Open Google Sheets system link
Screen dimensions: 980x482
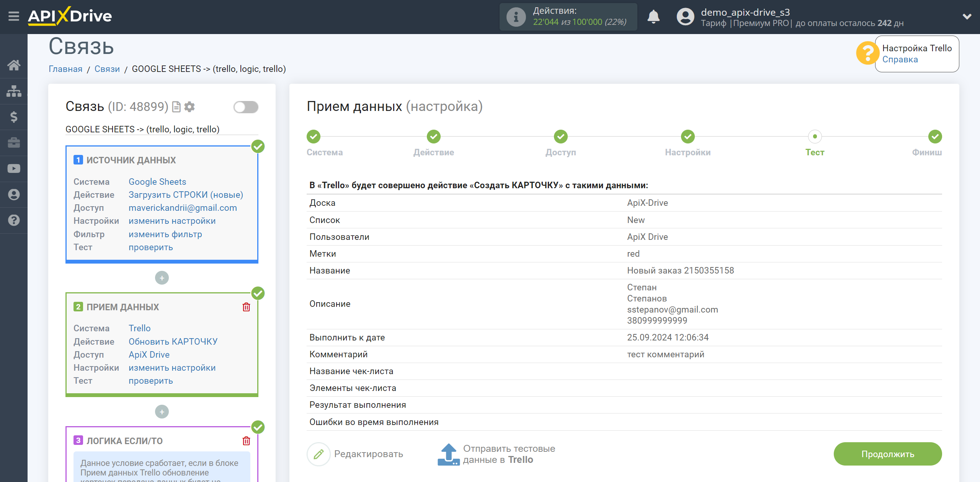coord(157,182)
